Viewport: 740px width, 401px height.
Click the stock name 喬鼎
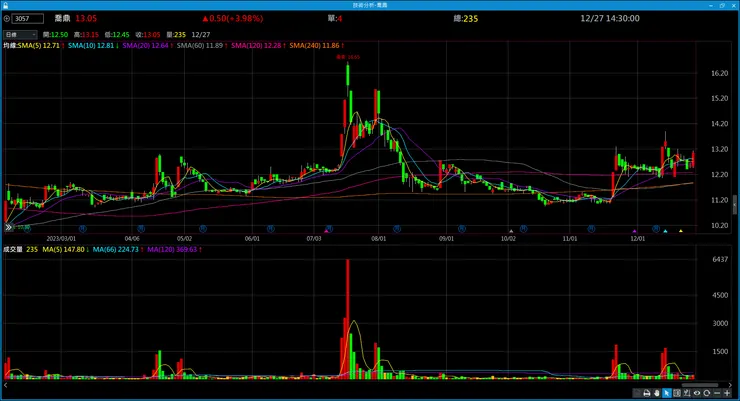coord(62,18)
